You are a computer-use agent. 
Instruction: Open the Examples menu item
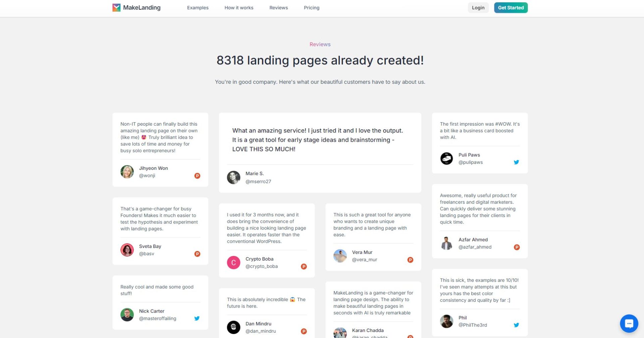coord(198,8)
